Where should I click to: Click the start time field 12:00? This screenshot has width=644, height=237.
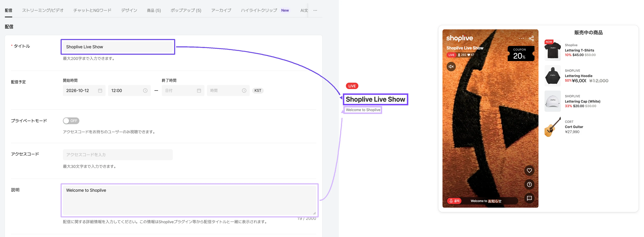[129, 90]
